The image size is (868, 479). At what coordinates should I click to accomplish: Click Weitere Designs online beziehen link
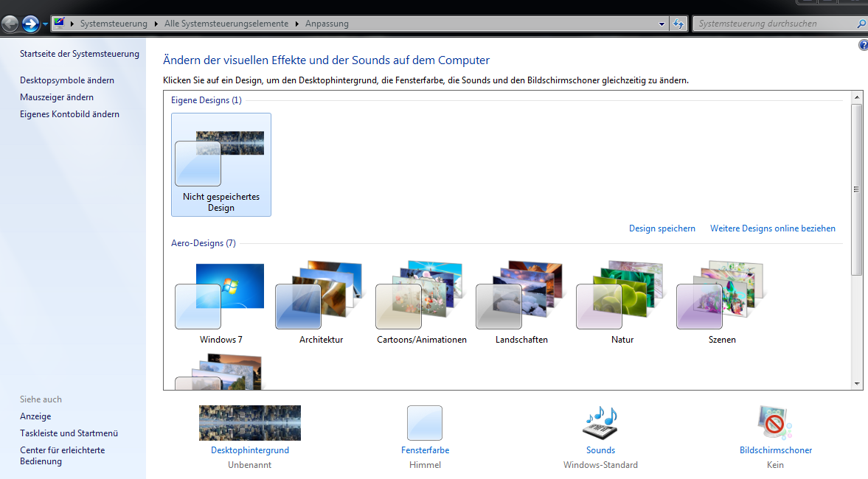(x=773, y=228)
